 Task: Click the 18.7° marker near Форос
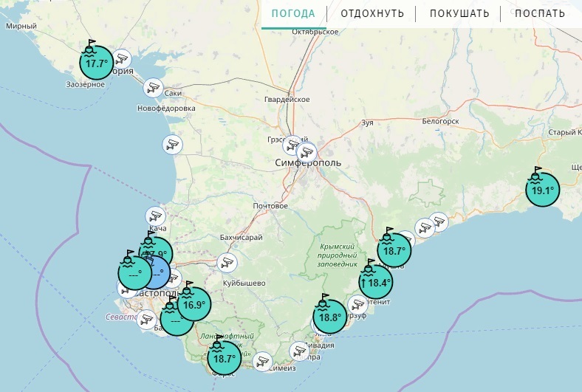click(x=222, y=360)
